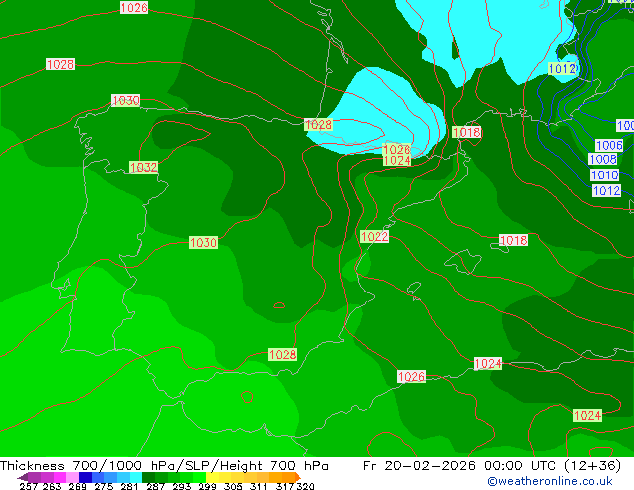Click the legend value 293
The width and height of the screenshot is (634, 490).
[181, 486]
